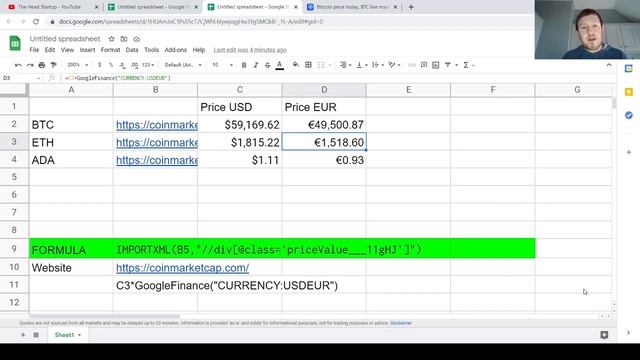Open the 123 number format dropdown
Image resolution: width=640 pixels, height=360 pixels.
tap(148, 65)
